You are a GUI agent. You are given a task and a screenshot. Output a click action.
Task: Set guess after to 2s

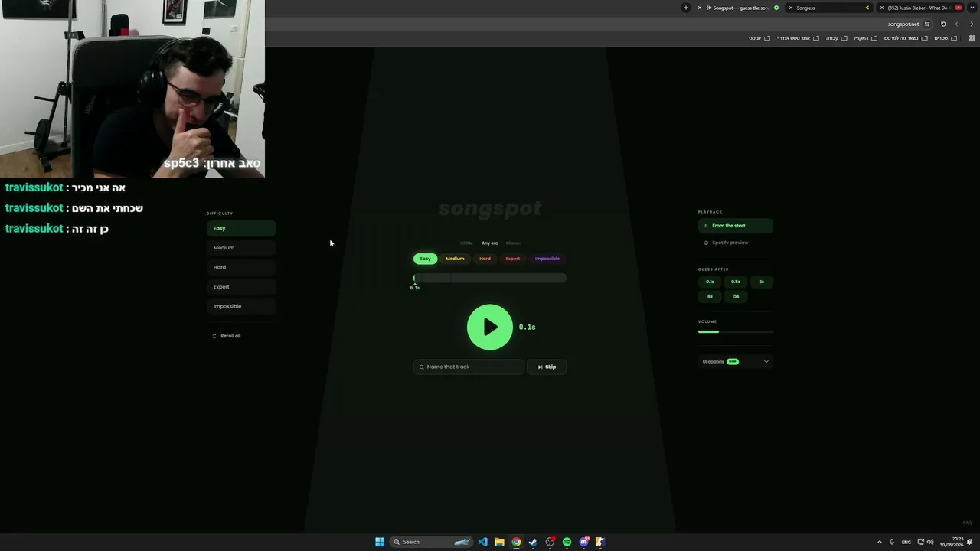click(761, 282)
